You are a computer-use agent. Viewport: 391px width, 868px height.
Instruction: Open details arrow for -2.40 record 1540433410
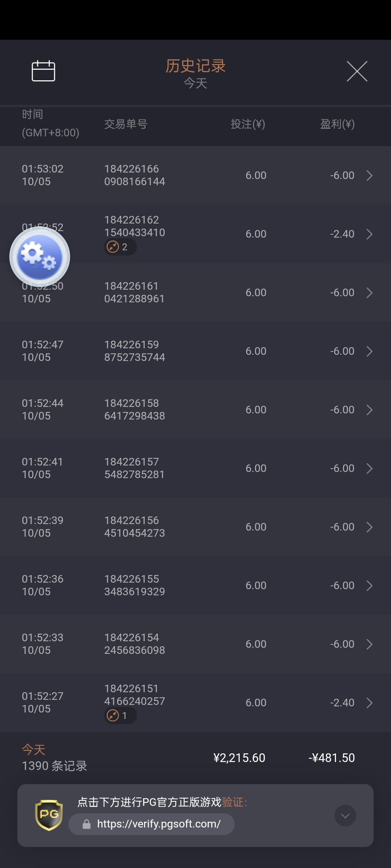pos(369,234)
